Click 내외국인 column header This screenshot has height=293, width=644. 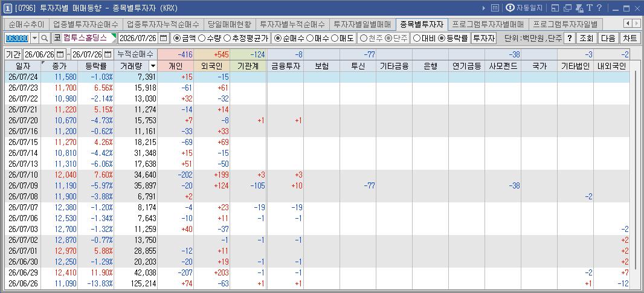pos(611,66)
